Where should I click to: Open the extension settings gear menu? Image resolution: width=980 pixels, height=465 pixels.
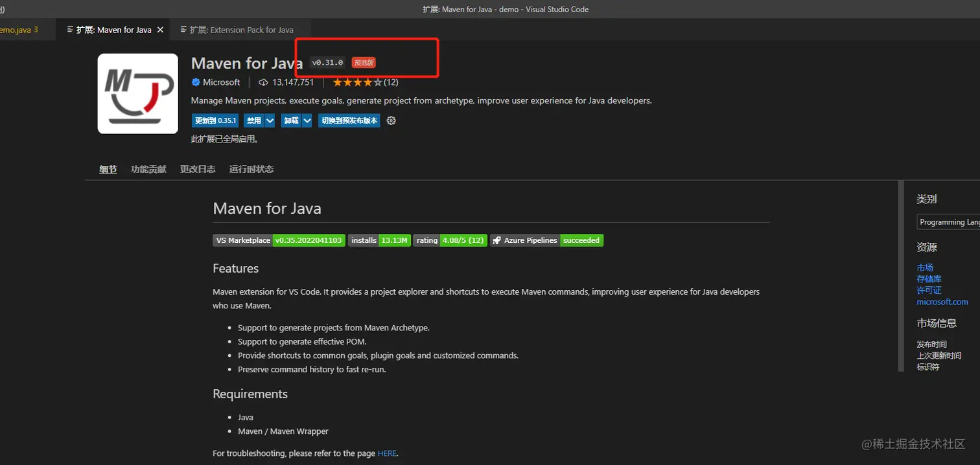click(x=391, y=120)
